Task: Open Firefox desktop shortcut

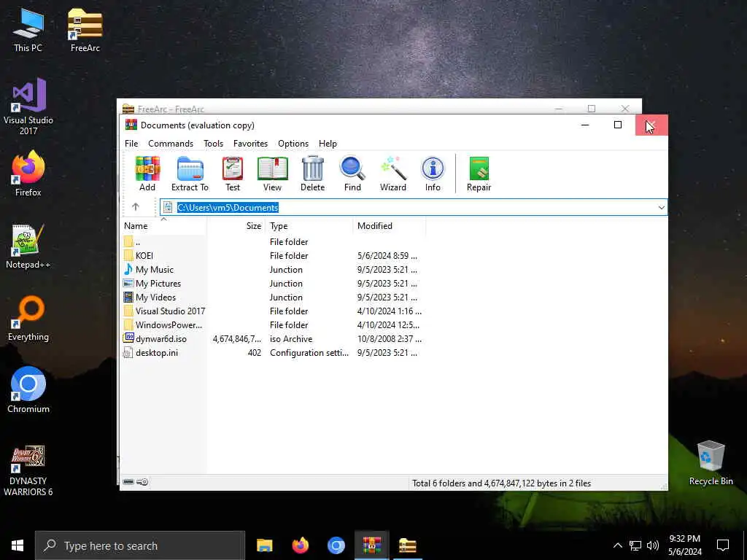Action: (28, 174)
